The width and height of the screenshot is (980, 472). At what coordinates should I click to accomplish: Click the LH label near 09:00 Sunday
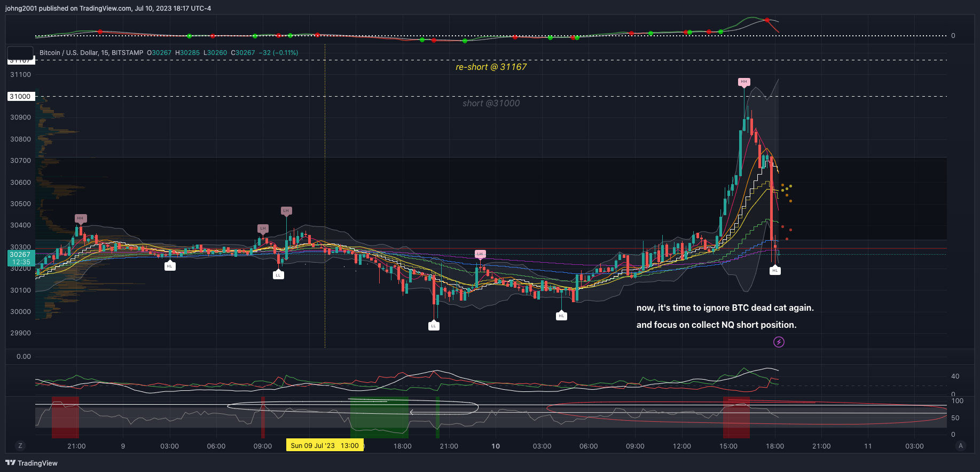(262, 229)
